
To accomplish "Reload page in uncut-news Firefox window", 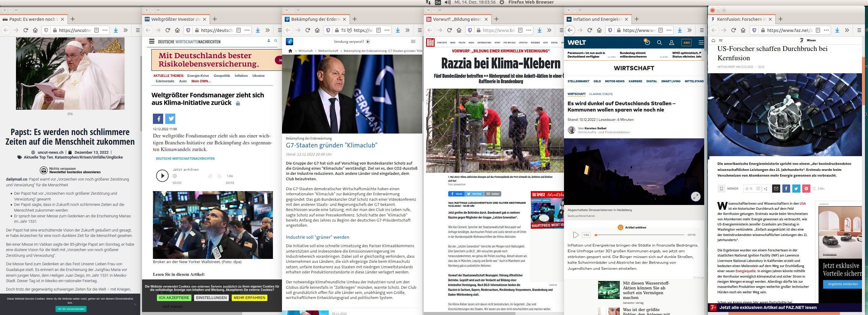I will tap(26, 30).
